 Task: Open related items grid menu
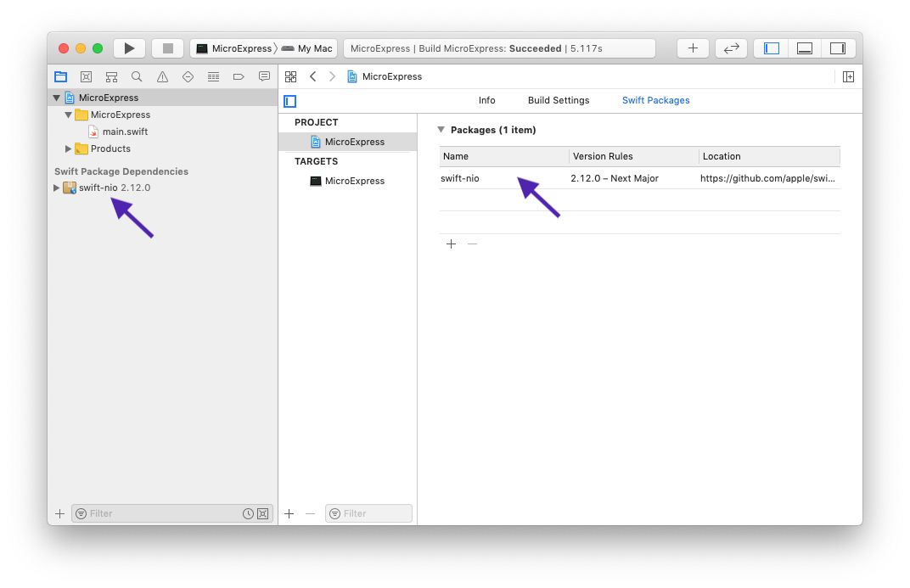coord(291,76)
